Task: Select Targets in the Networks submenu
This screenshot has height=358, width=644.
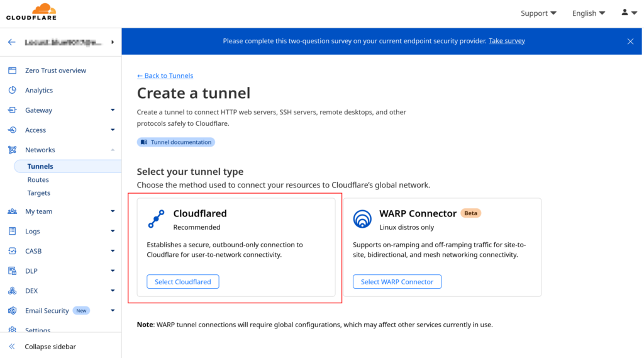Action: (38, 193)
